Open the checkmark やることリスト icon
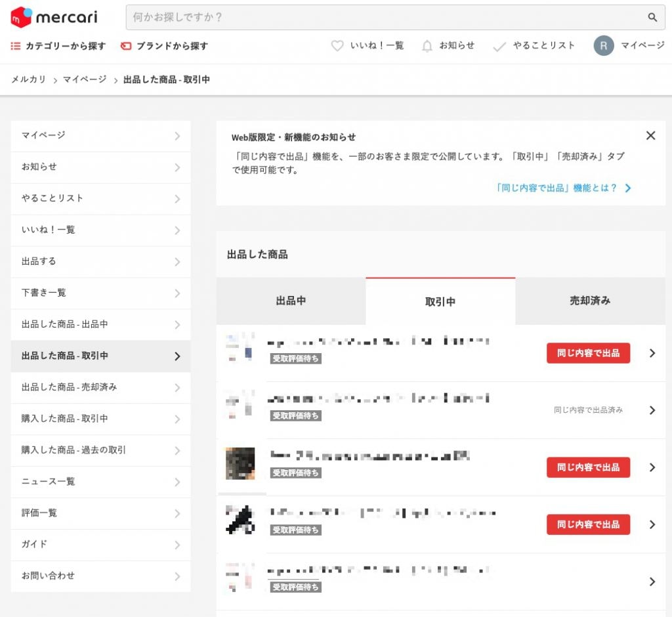 pyautogui.click(x=499, y=46)
